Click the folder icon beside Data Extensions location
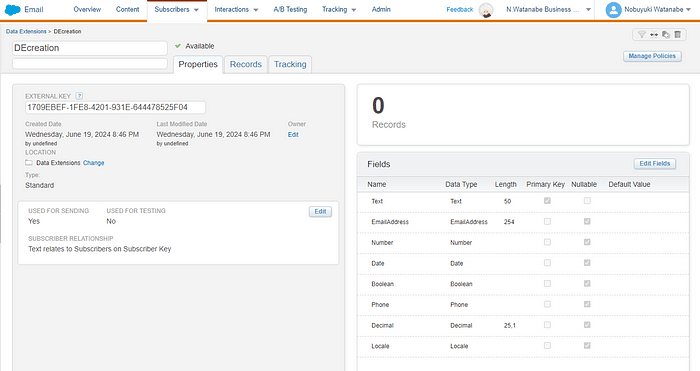Screen dimensions: 700x371 coord(29,163)
